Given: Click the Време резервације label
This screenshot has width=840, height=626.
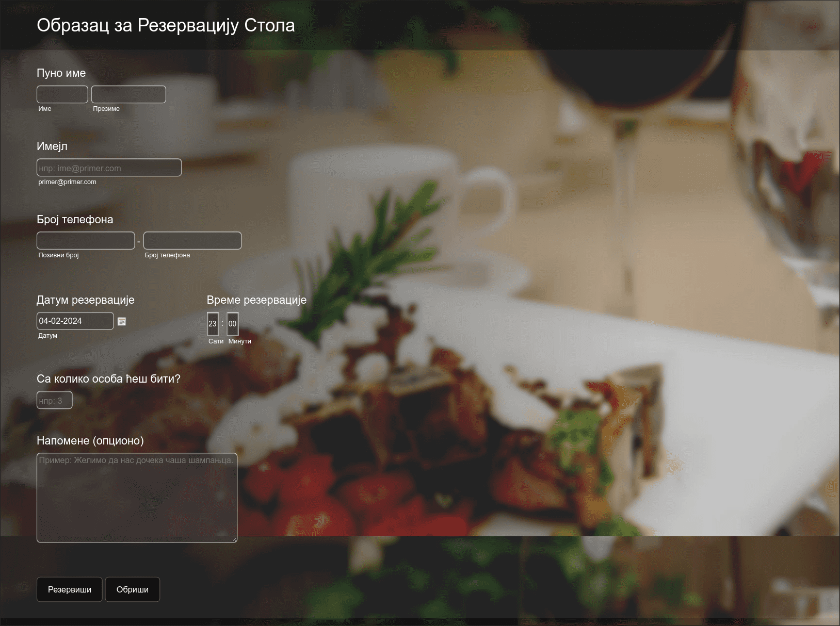Looking at the screenshot, I should [x=256, y=300].
